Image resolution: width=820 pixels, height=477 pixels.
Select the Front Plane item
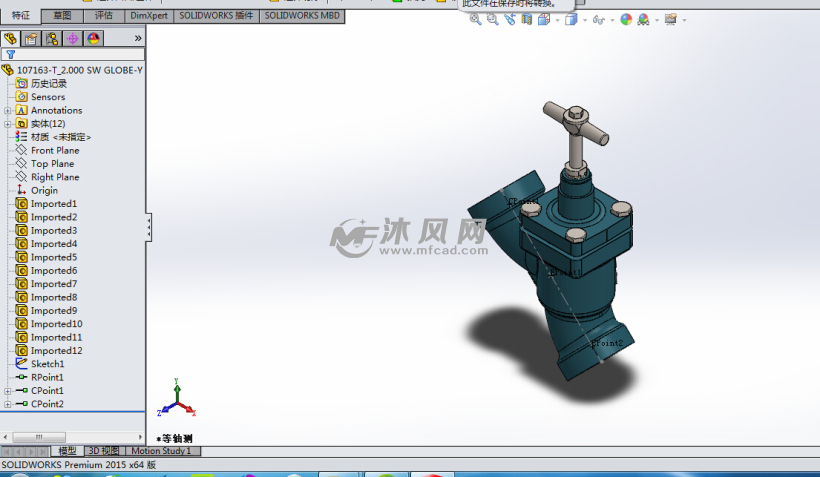[55, 151]
